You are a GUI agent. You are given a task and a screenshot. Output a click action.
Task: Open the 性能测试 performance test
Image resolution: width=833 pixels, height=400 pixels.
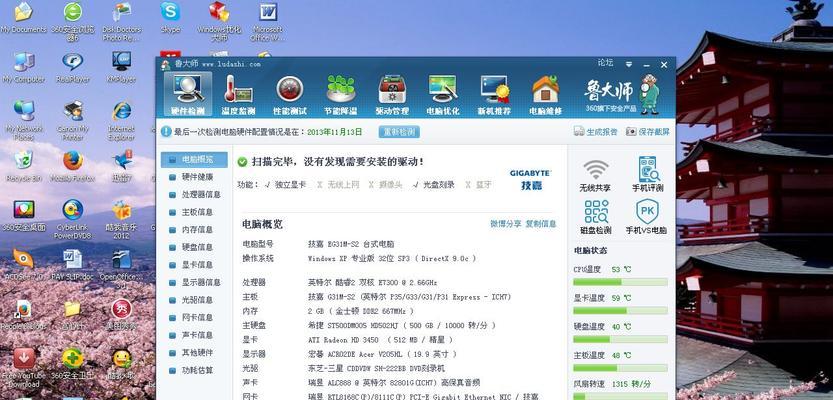coord(290,95)
